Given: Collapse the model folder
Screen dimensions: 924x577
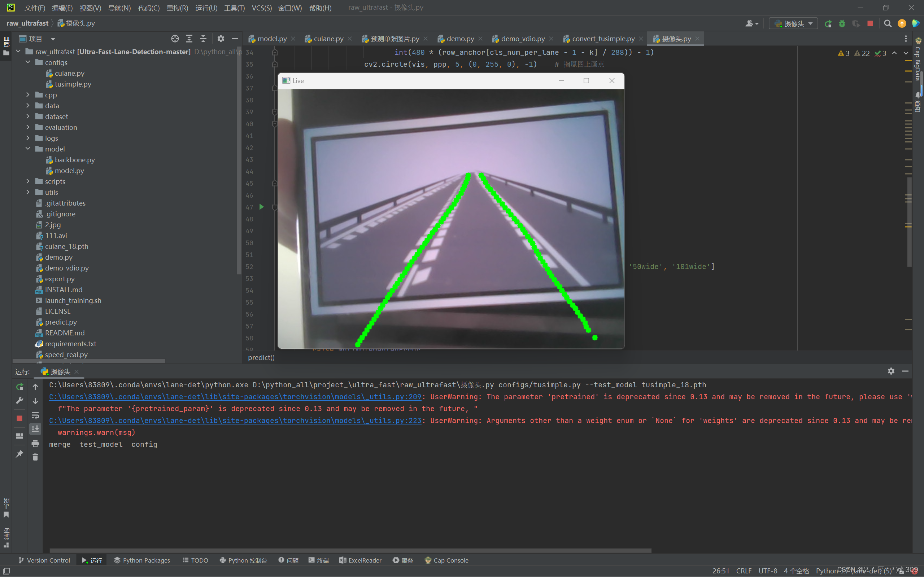Looking at the screenshot, I should pyautogui.click(x=28, y=149).
